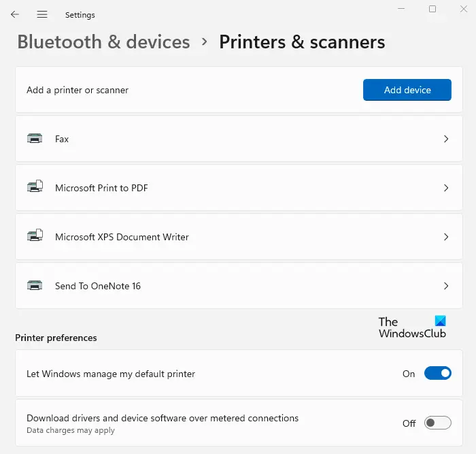Click the Microsoft Print to PDF icon
This screenshot has height=454, width=476.
pos(35,188)
